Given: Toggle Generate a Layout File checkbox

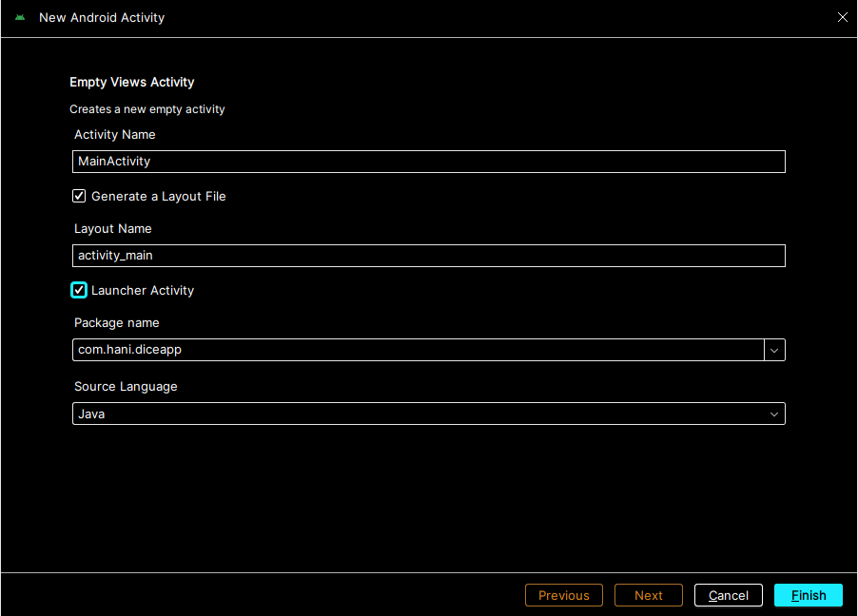Looking at the screenshot, I should point(79,196).
